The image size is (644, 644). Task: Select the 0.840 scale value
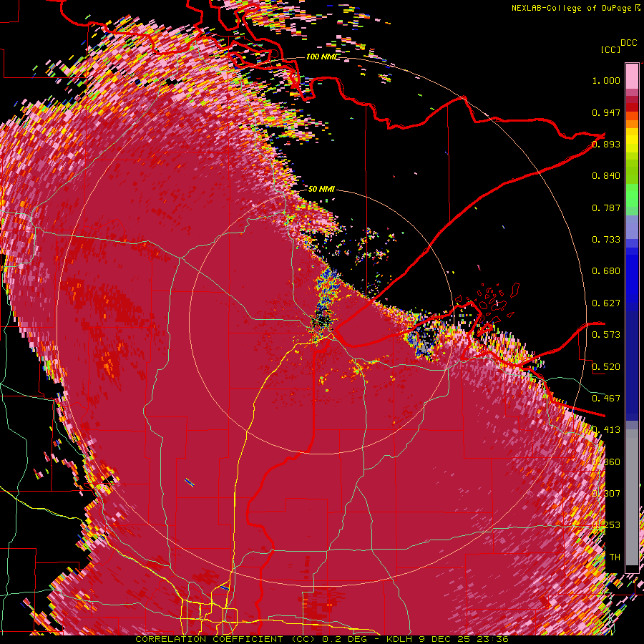[606, 176]
